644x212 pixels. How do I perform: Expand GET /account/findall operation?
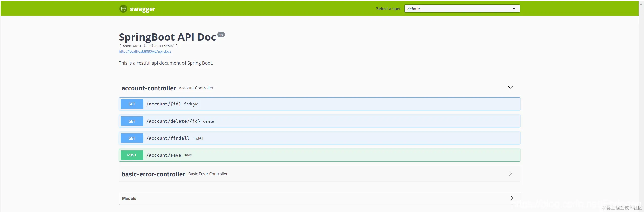pos(319,138)
